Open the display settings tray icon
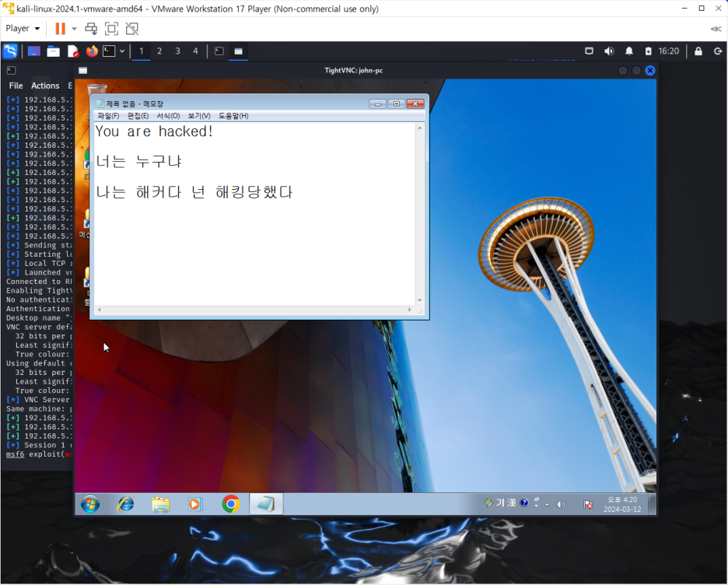The height and width of the screenshot is (585, 728). tap(590, 51)
